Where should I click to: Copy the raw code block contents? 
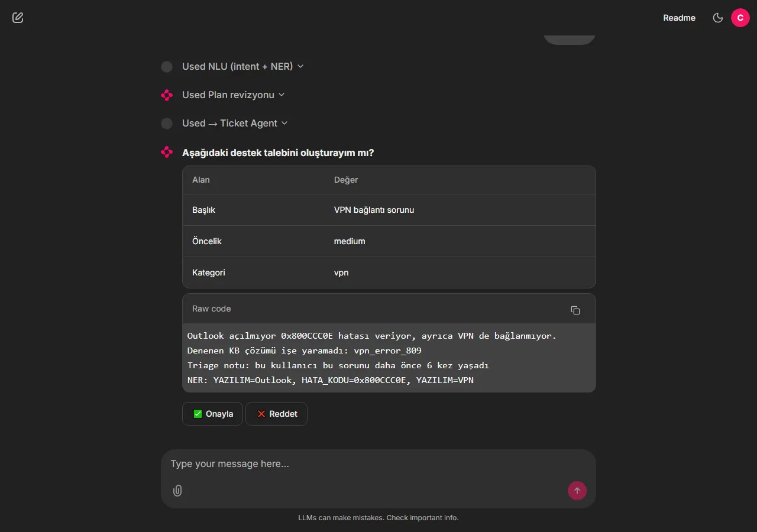coord(575,310)
